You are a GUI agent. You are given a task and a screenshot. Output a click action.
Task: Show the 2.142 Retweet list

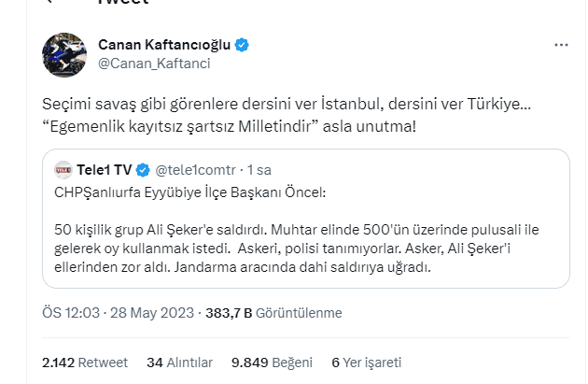click(85, 363)
